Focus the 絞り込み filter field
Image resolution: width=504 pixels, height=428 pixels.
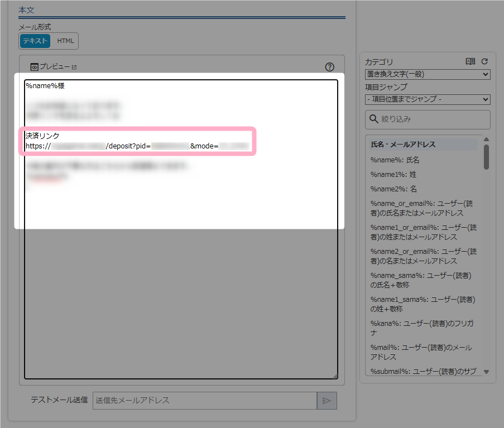[428, 119]
